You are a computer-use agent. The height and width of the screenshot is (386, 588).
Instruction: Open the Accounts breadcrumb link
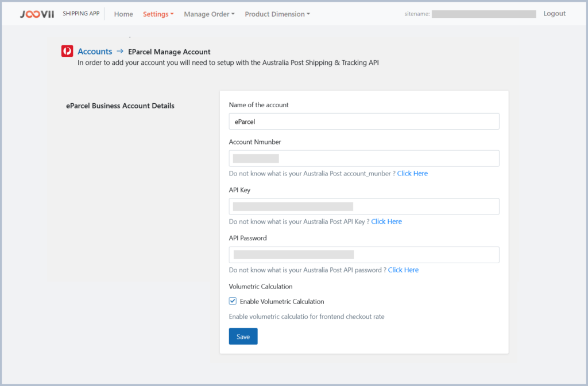click(95, 52)
